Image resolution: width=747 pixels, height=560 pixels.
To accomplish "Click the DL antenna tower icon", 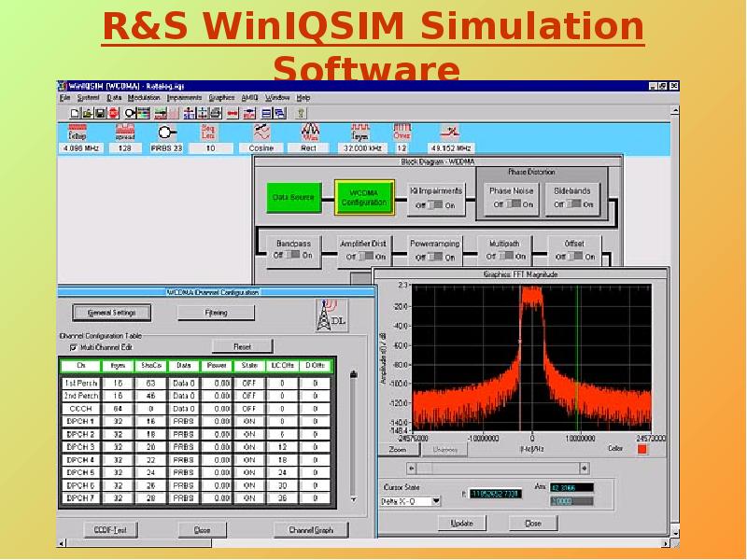I will tap(331, 315).
